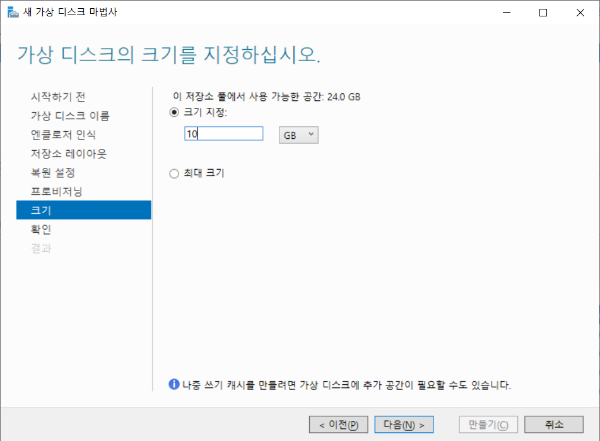
Task: Select the 크기 지정 radio button
Action: tap(174, 113)
